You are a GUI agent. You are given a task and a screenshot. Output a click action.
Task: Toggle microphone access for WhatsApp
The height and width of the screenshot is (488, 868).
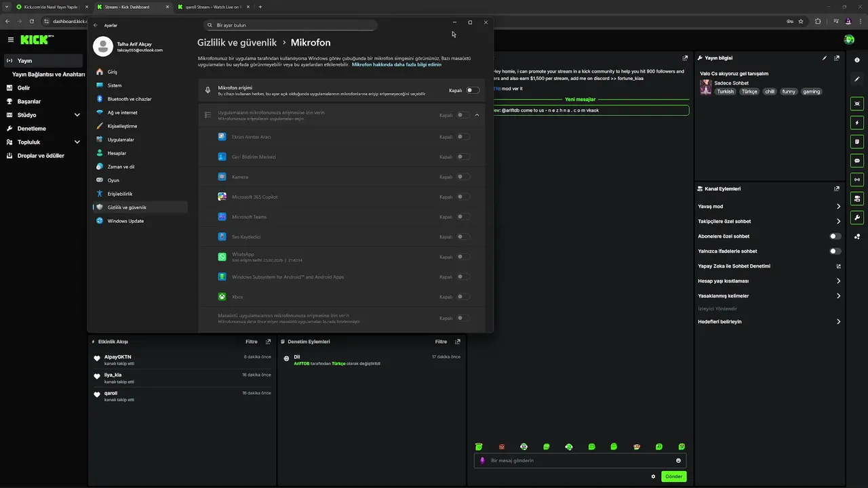point(463,257)
